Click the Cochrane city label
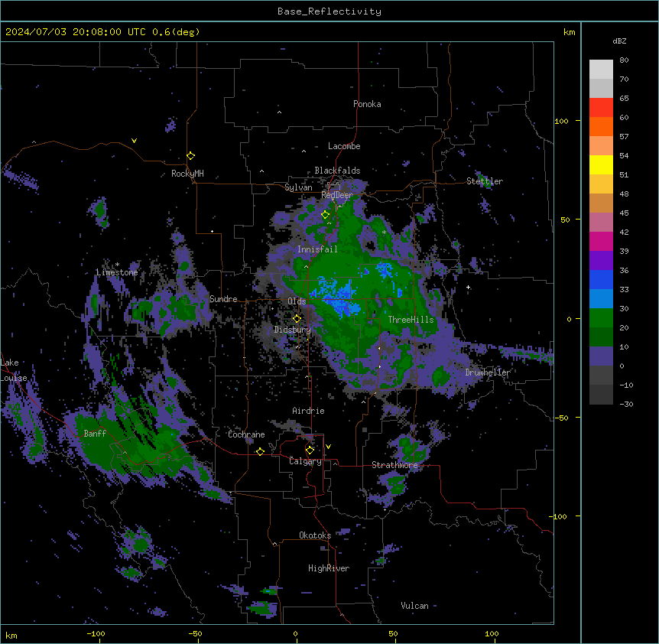Viewport: 659px width, 644px height. [x=246, y=434]
